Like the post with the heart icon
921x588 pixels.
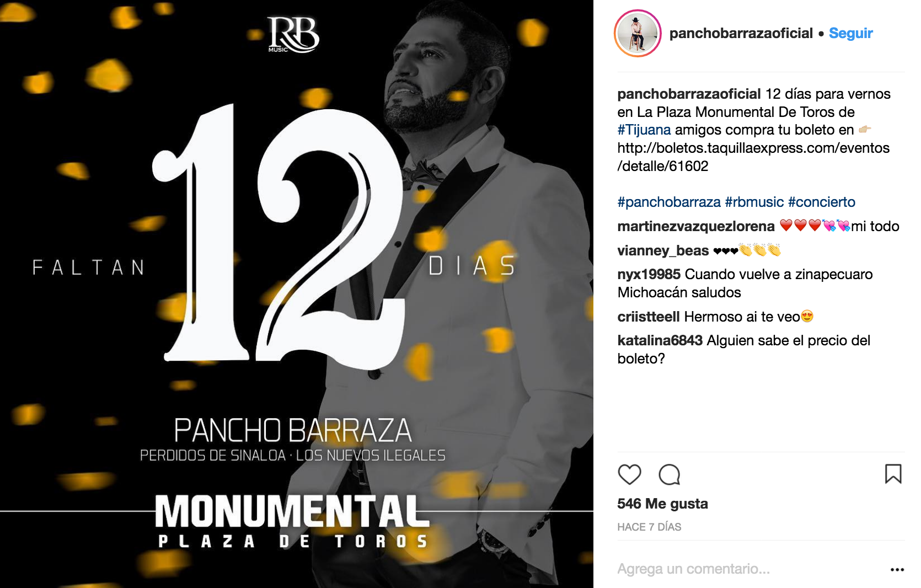click(629, 474)
